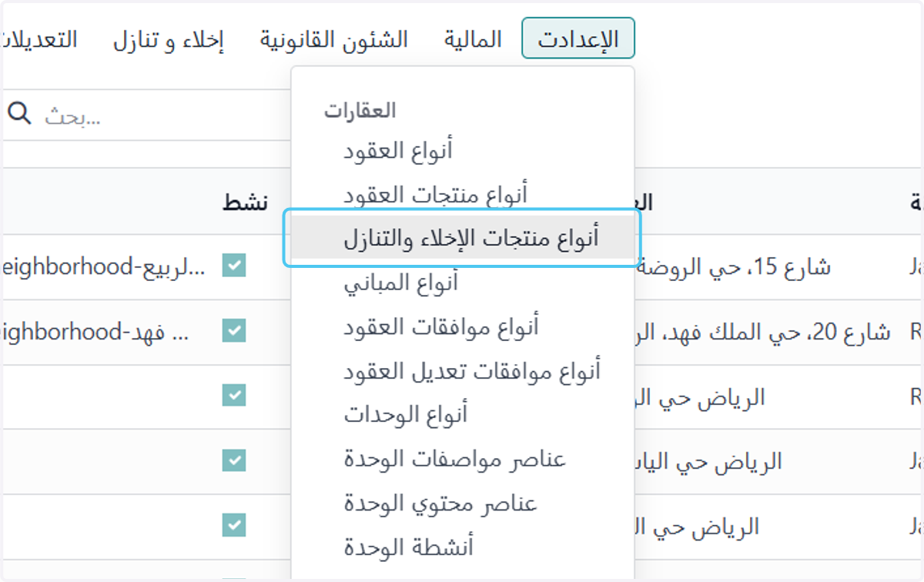Click the ighborhood-فهد name cell
The image size is (924, 582).
point(96,332)
